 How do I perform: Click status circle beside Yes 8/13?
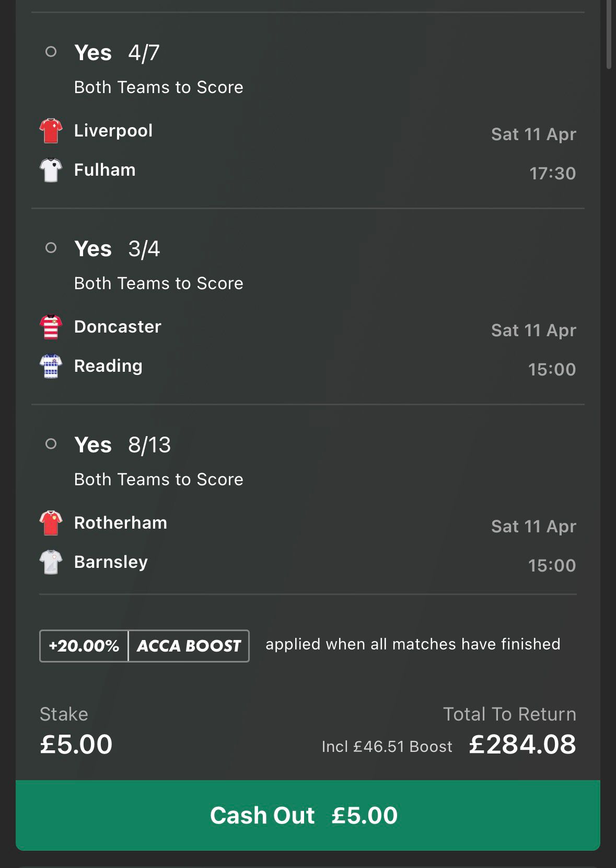click(51, 444)
